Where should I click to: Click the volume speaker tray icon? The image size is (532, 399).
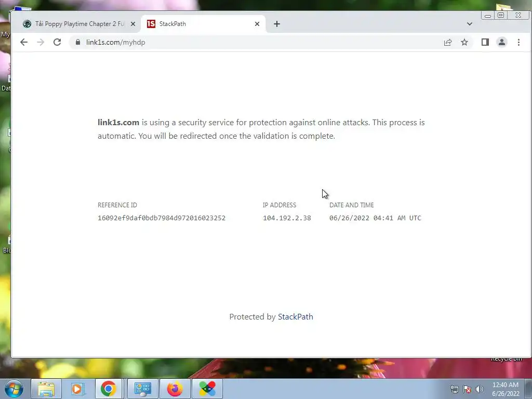click(x=479, y=389)
